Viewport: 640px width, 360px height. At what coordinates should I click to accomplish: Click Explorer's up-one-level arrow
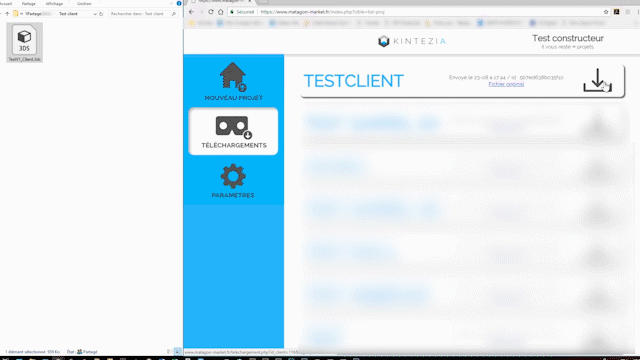[x=7, y=14]
